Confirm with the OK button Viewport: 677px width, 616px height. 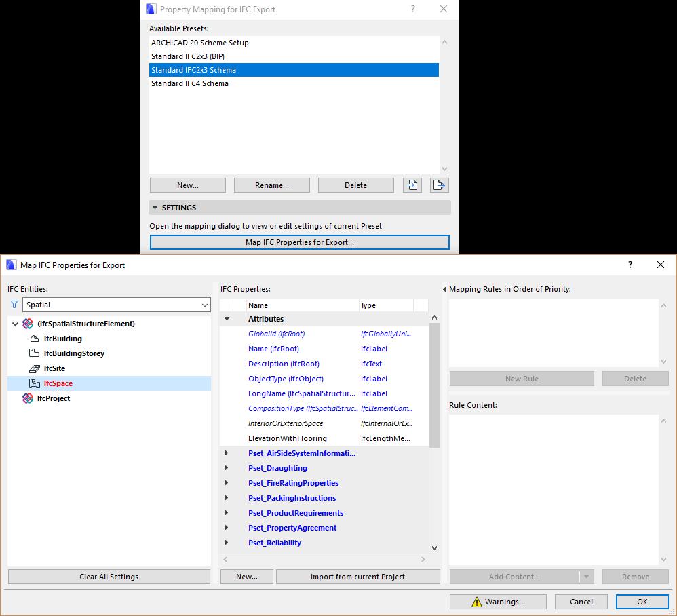coord(642,601)
